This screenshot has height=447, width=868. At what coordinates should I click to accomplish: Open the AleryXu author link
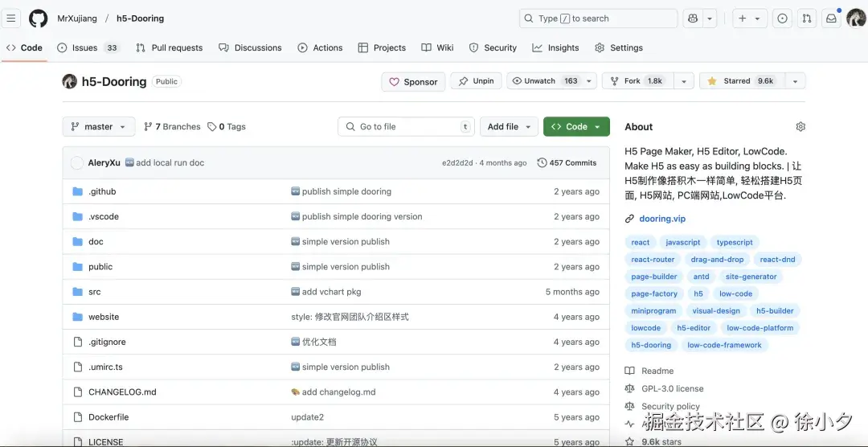[x=104, y=163]
